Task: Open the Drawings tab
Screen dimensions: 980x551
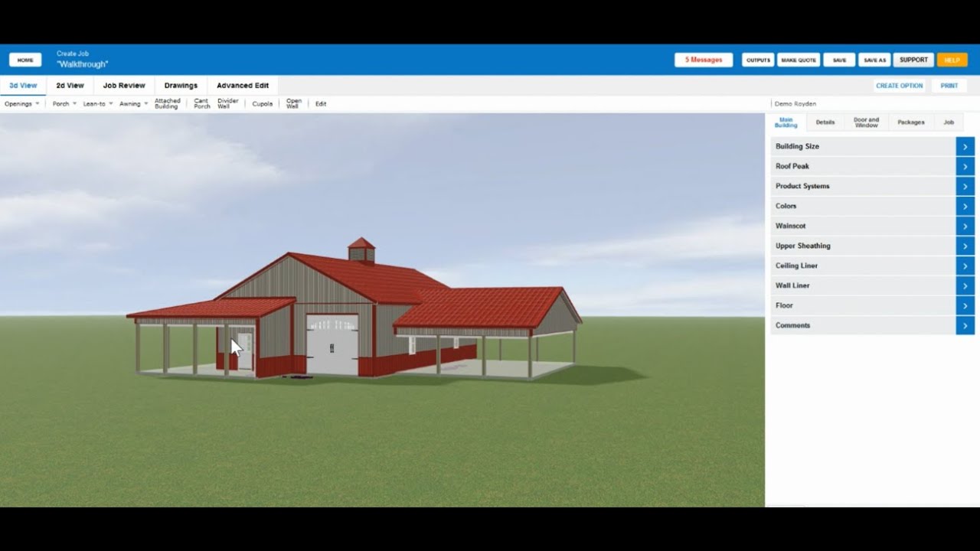Action: coord(181,86)
